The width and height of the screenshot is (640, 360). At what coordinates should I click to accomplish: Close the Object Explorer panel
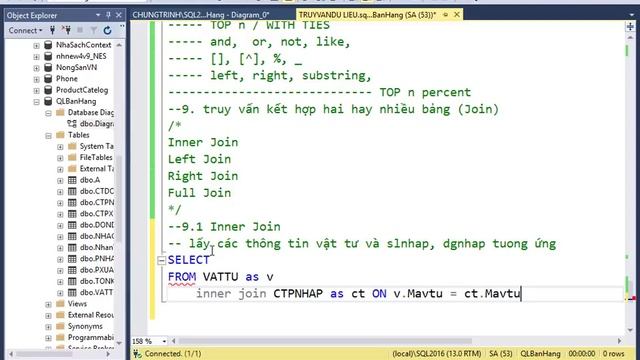(x=119, y=15)
